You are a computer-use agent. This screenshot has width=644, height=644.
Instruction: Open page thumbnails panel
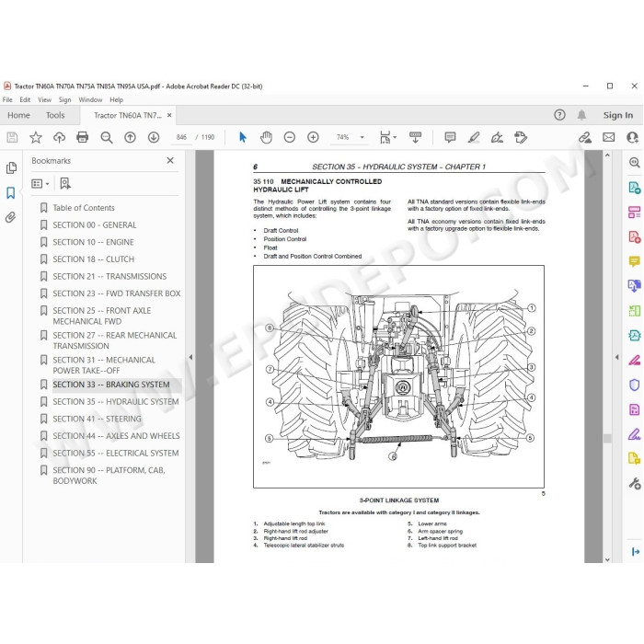(x=11, y=168)
